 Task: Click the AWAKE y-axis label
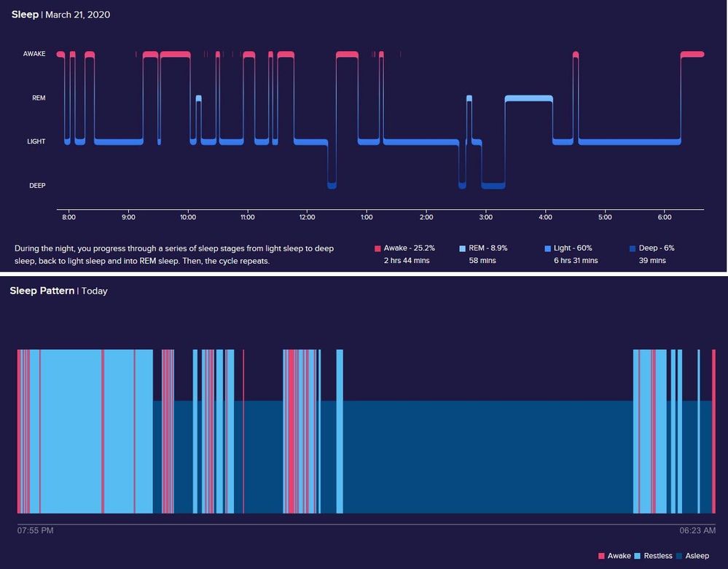click(x=34, y=54)
